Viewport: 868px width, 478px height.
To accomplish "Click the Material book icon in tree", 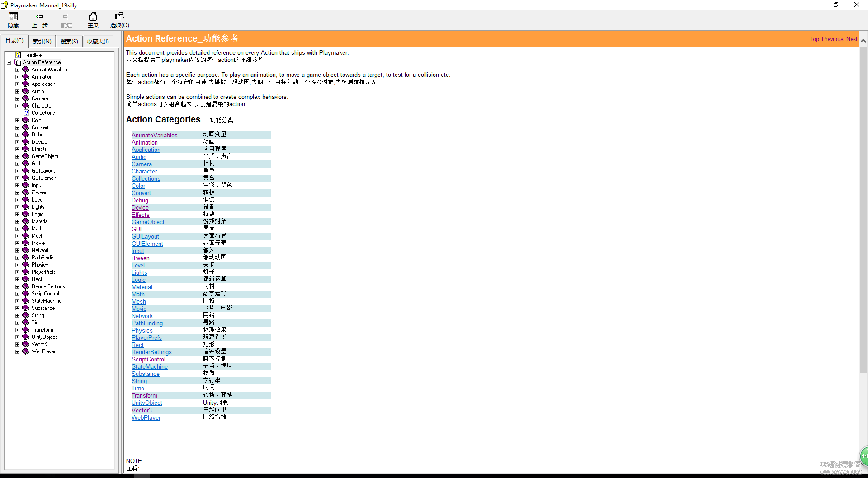I will (26, 221).
